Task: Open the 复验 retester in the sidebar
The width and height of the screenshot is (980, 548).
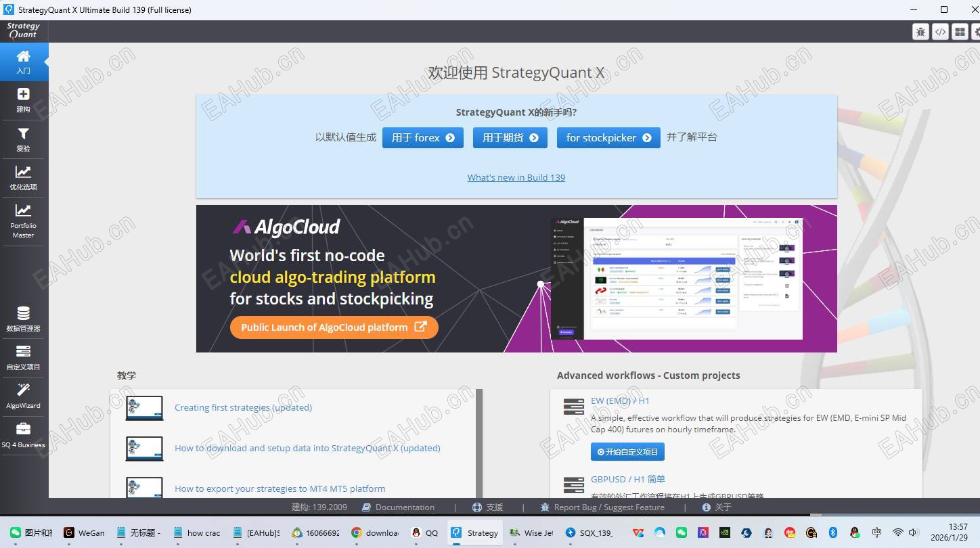Action: (x=24, y=139)
